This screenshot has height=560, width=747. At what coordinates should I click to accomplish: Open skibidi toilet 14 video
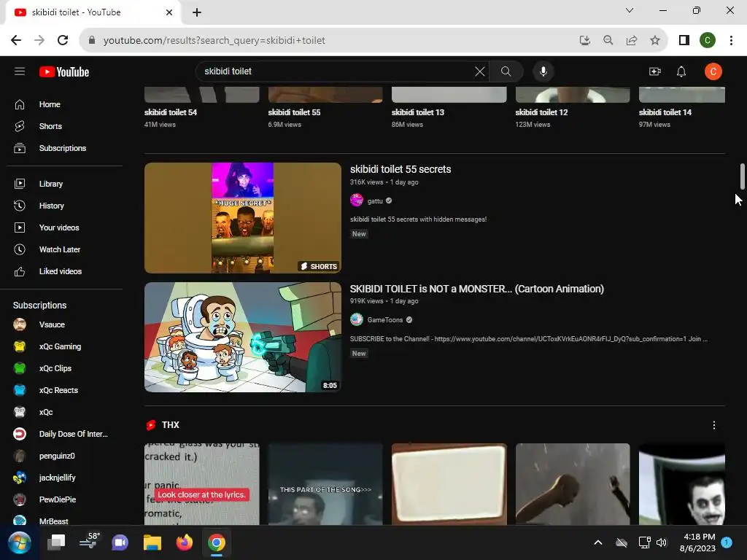tap(665, 112)
